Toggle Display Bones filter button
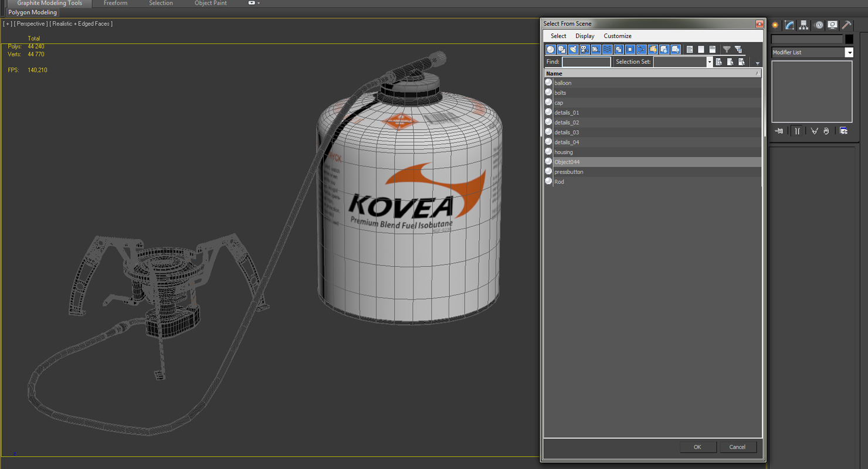Image resolution: width=868 pixels, height=469 pixels. (x=641, y=49)
